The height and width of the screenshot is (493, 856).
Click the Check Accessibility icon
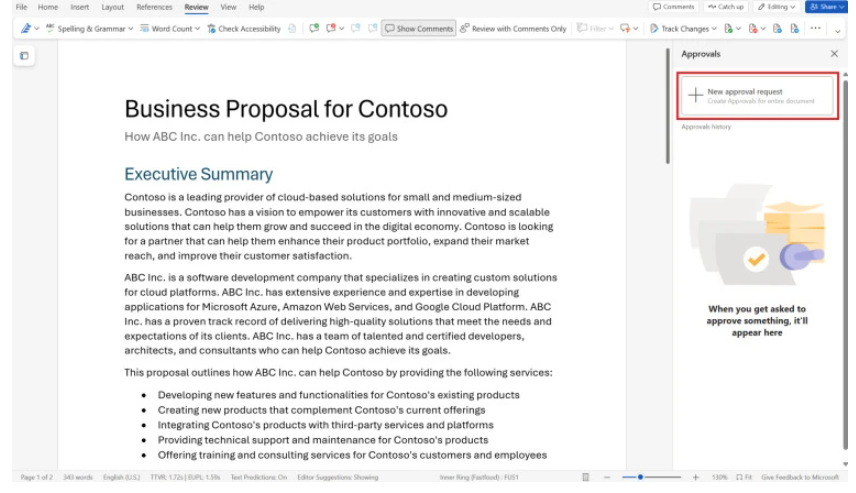click(x=212, y=29)
